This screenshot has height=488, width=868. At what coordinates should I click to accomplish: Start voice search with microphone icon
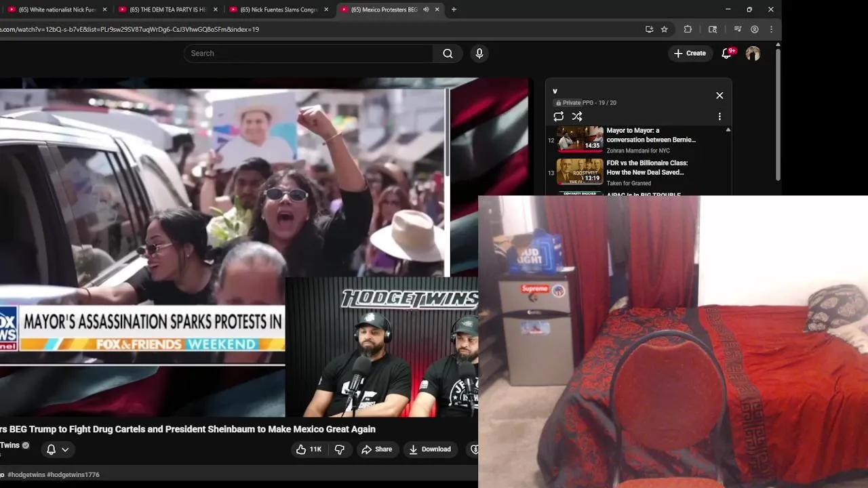click(479, 54)
